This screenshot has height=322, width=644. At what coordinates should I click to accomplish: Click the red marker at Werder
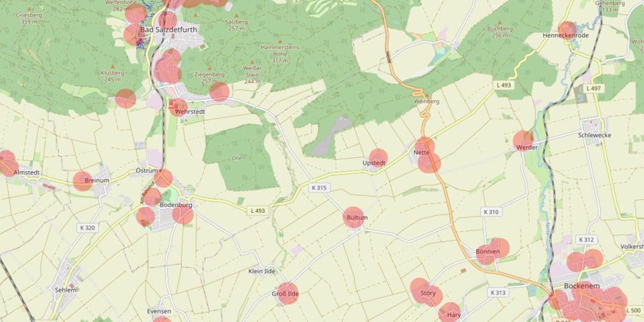tap(523, 141)
